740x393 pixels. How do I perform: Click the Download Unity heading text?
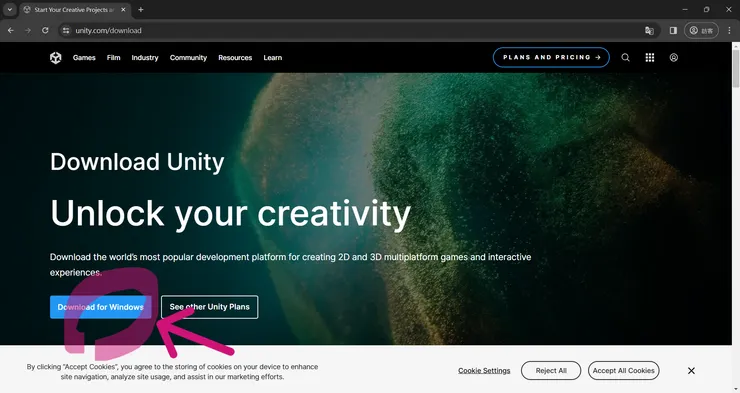click(x=137, y=162)
